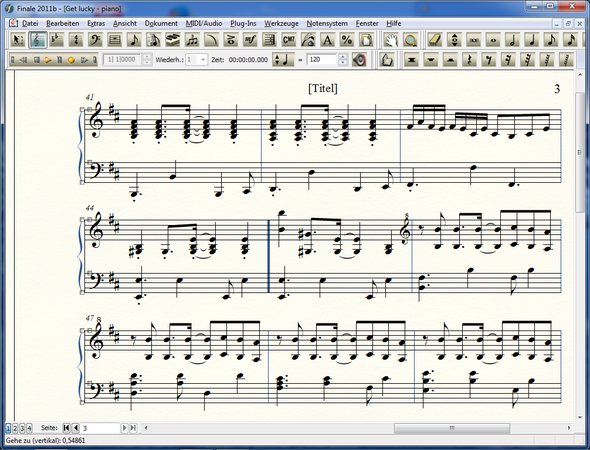Viewport: 590px width, 450px height.
Task: Jump to last page button
Action: pyautogui.click(x=133, y=428)
